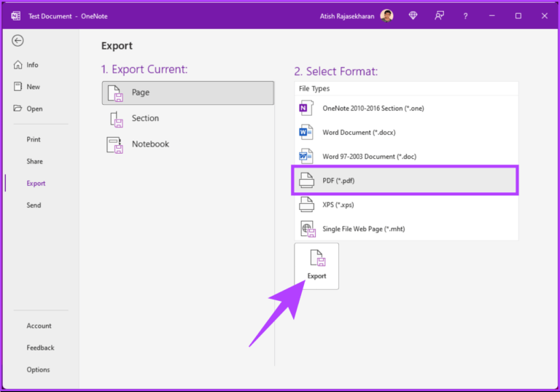
Task: Select Export in the left sidebar
Action: pyautogui.click(x=36, y=184)
